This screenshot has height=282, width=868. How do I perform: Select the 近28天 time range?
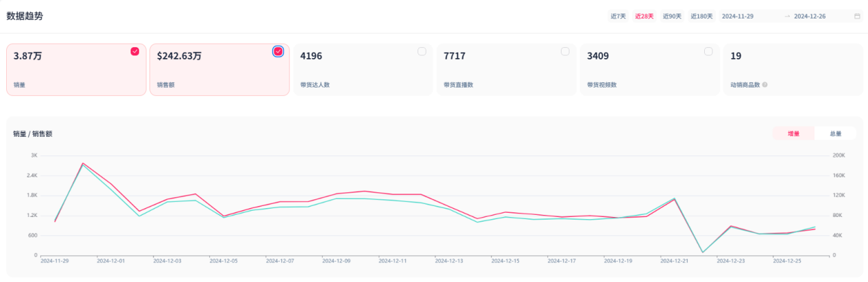(644, 16)
